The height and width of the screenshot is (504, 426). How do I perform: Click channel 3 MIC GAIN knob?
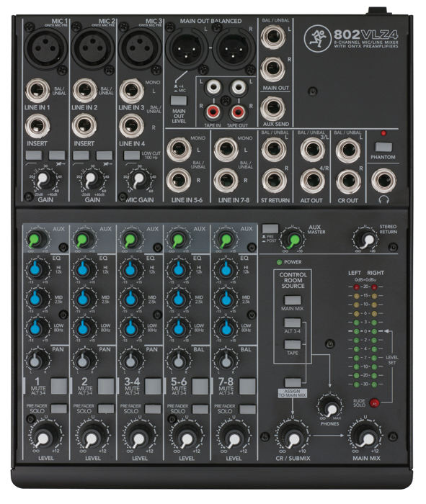click(138, 180)
